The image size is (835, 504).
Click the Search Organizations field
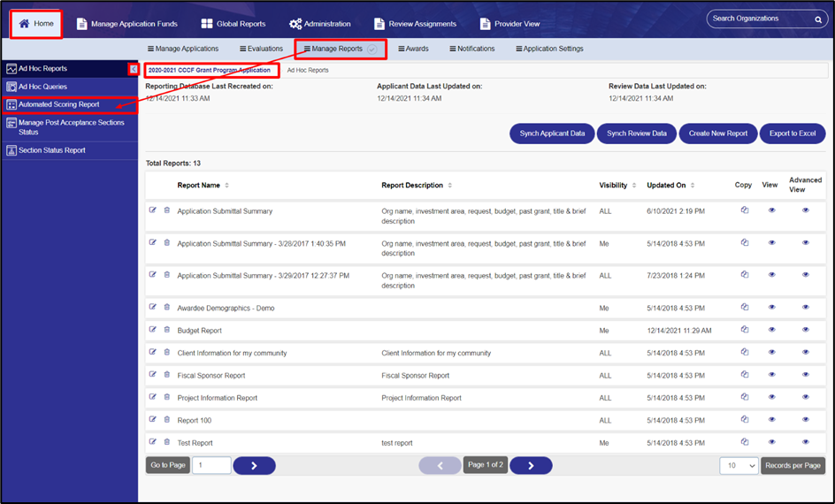tap(759, 19)
